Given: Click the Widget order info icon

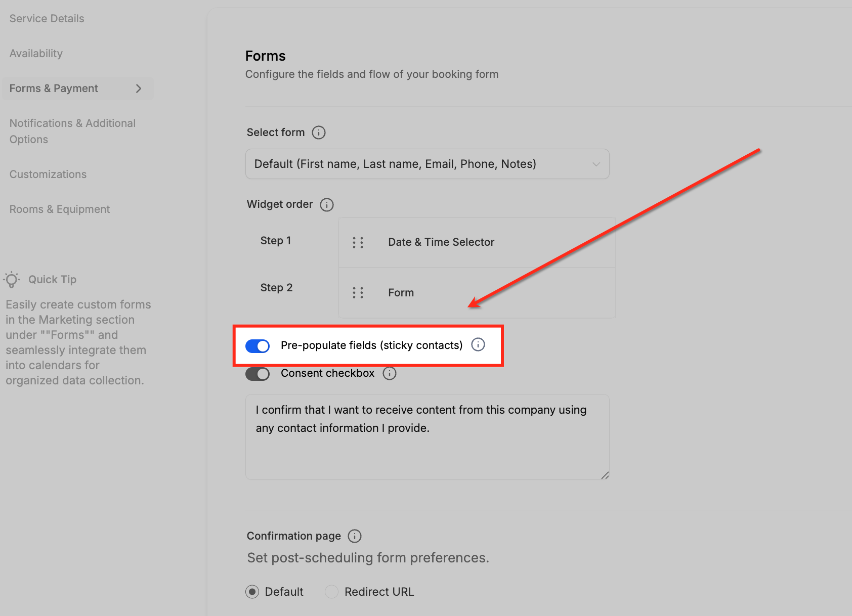Looking at the screenshot, I should coord(327,204).
